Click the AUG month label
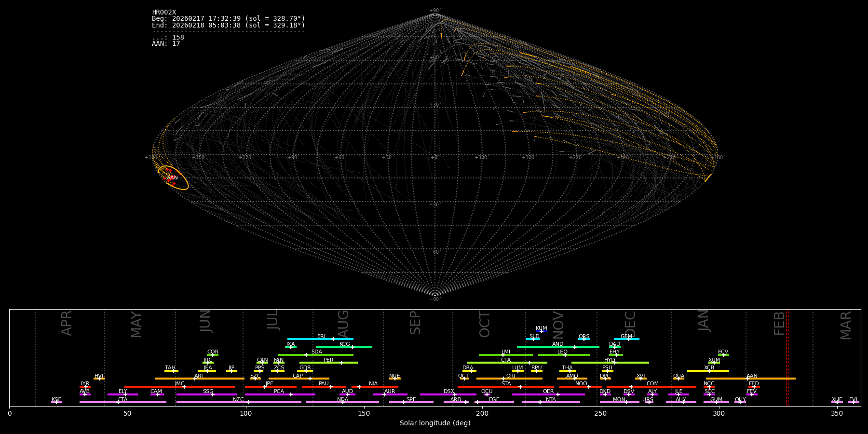 pos(343,324)
